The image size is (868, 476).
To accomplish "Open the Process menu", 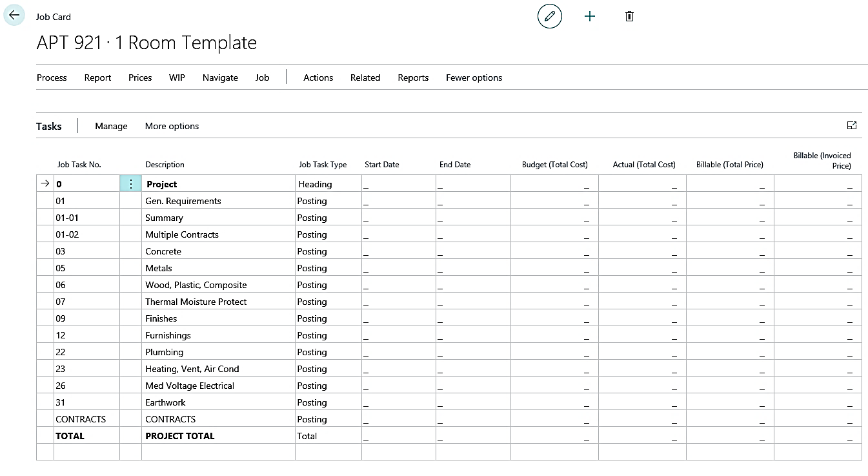I will (52, 78).
